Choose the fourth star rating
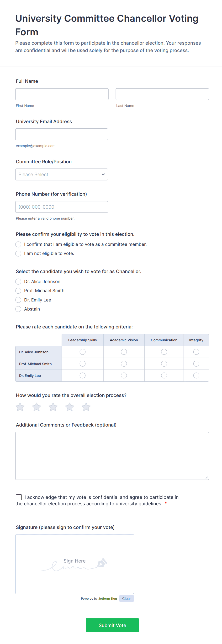Image resolution: width=222 pixels, height=644 pixels. 69,407
